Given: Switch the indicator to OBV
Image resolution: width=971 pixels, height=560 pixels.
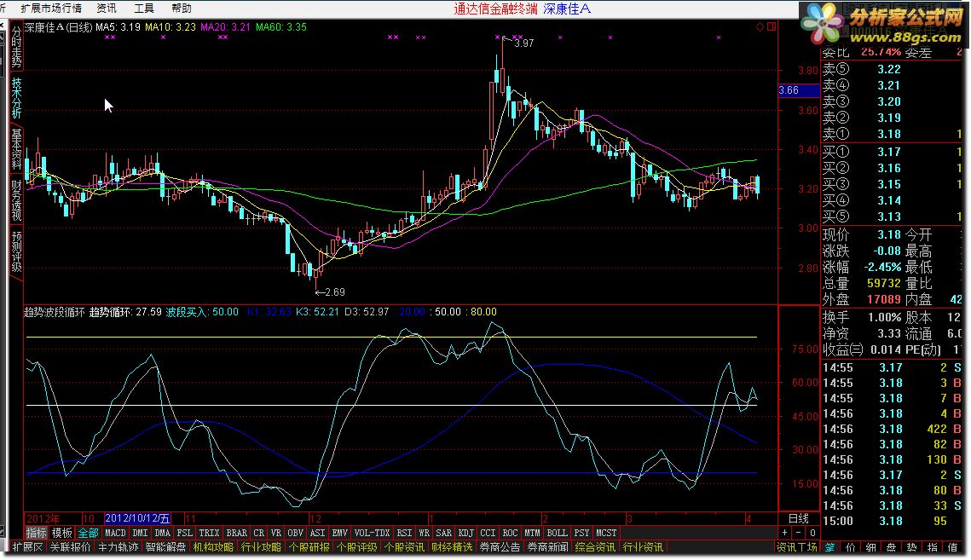Looking at the screenshot, I should [x=296, y=533].
